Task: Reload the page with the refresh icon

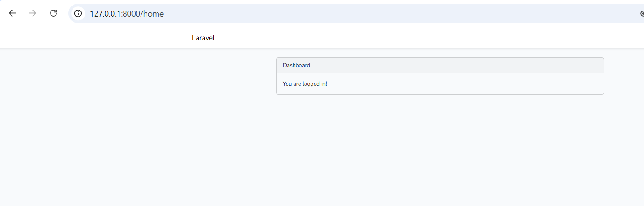Action: click(53, 13)
